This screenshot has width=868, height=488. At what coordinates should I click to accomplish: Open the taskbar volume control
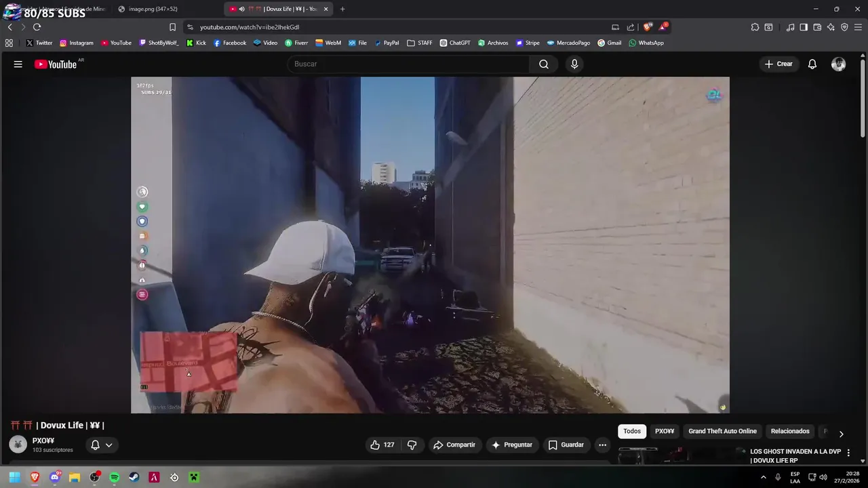pos(823,477)
